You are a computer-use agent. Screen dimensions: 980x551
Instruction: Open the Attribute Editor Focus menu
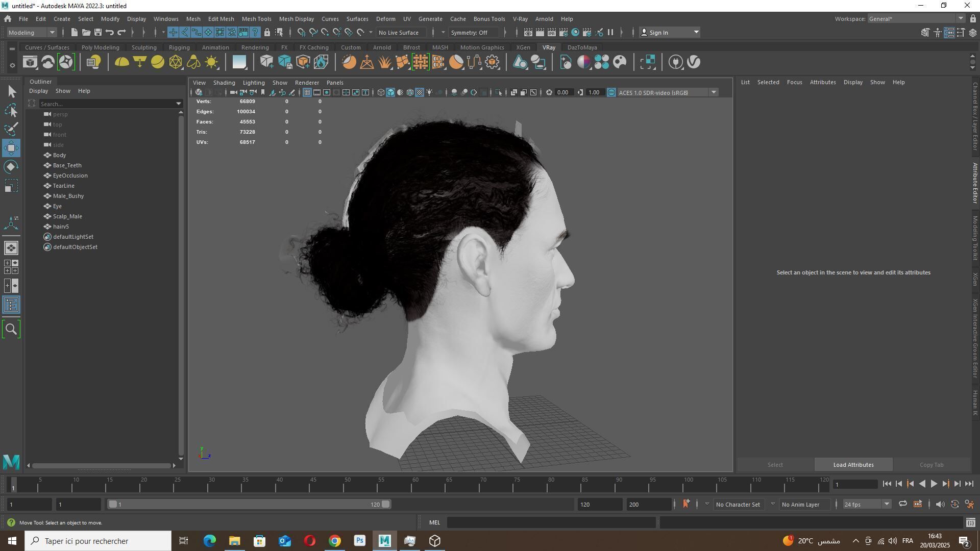pos(794,82)
